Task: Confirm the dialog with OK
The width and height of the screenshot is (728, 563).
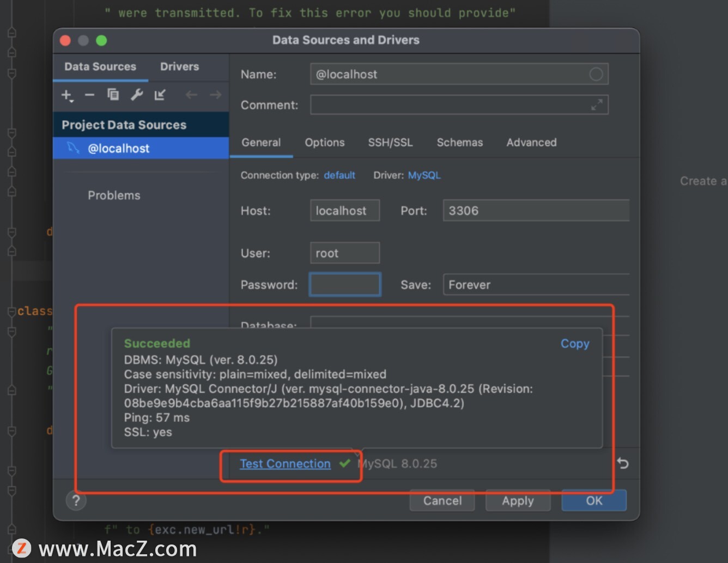Action: 594,500
